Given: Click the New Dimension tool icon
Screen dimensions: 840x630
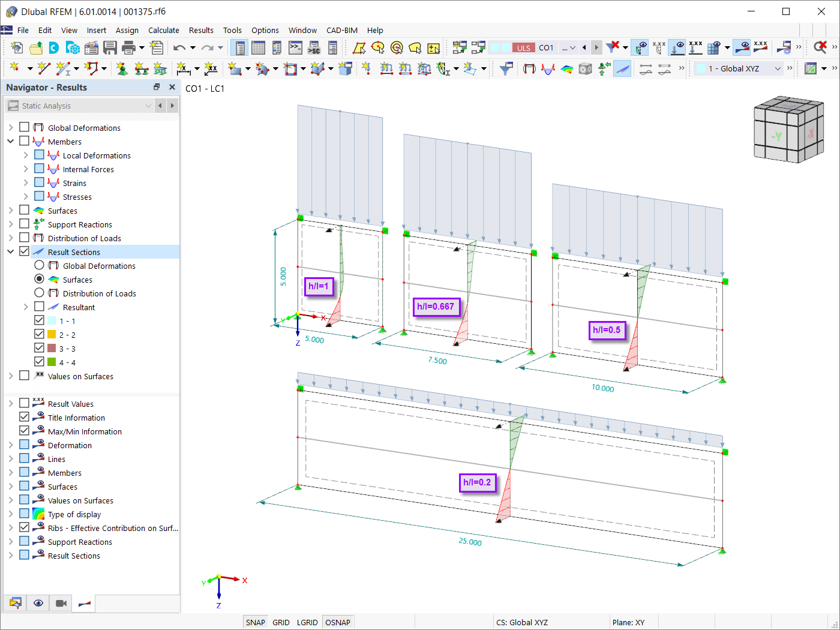Looking at the screenshot, I should [183, 68].
